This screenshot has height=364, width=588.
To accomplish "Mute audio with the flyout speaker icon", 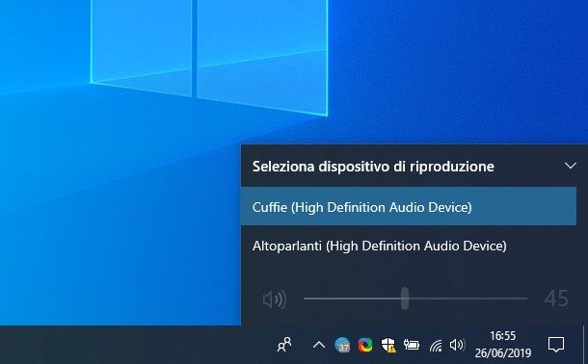I will [275, 299].
